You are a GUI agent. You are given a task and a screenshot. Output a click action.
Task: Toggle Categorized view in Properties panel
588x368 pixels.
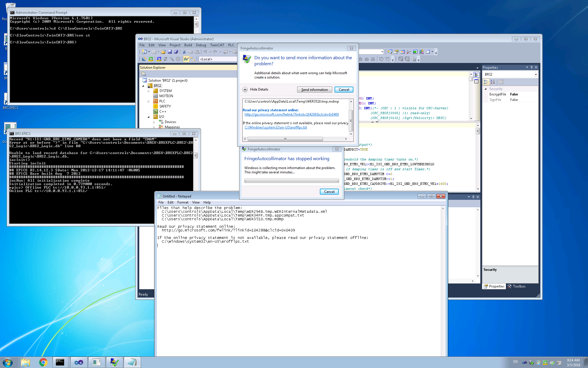[x=486, y=82]
